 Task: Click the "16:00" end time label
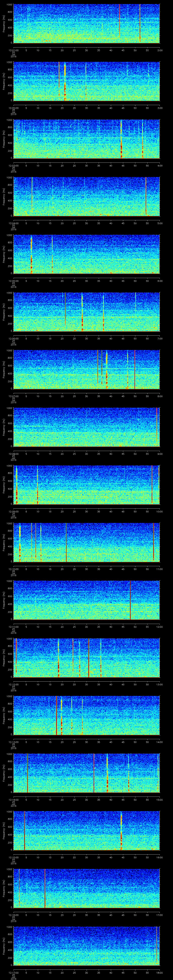point(159,857)
